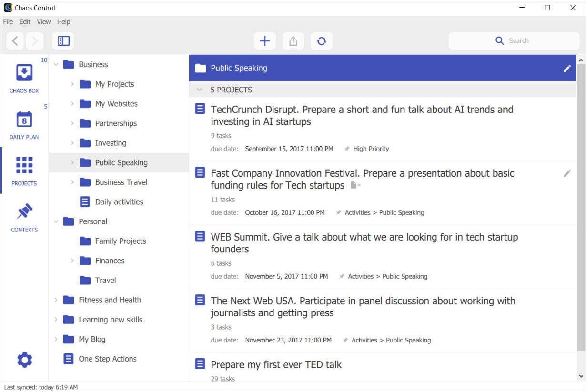The height and width of the screenshot is (392, 586).
Task: Open the Edit menu
Action: point(25,21)
